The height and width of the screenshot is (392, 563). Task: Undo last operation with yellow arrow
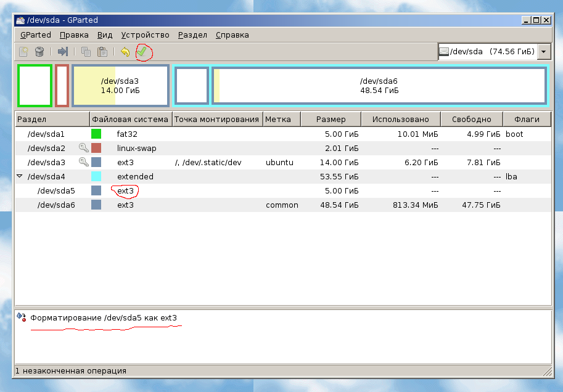tap(125, 52)
